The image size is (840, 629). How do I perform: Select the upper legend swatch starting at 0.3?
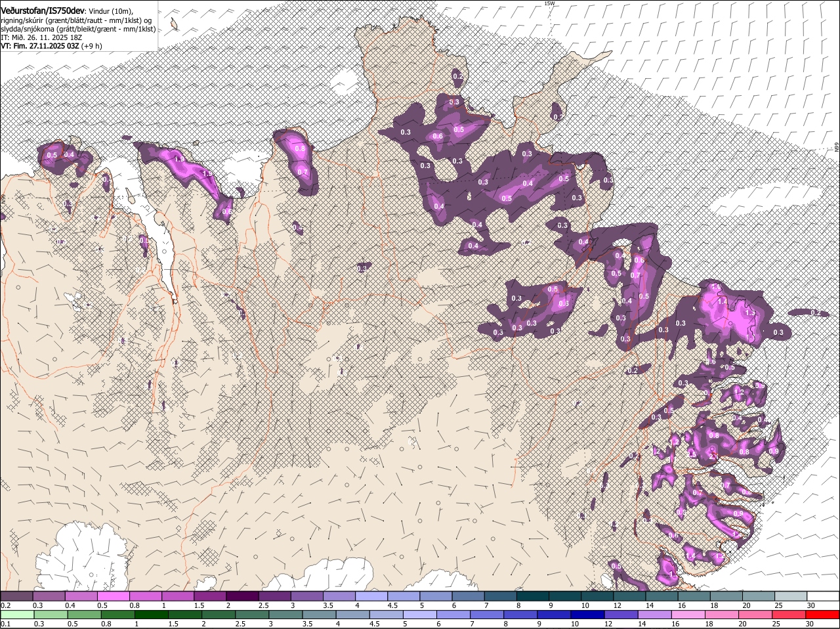point(49,596)
